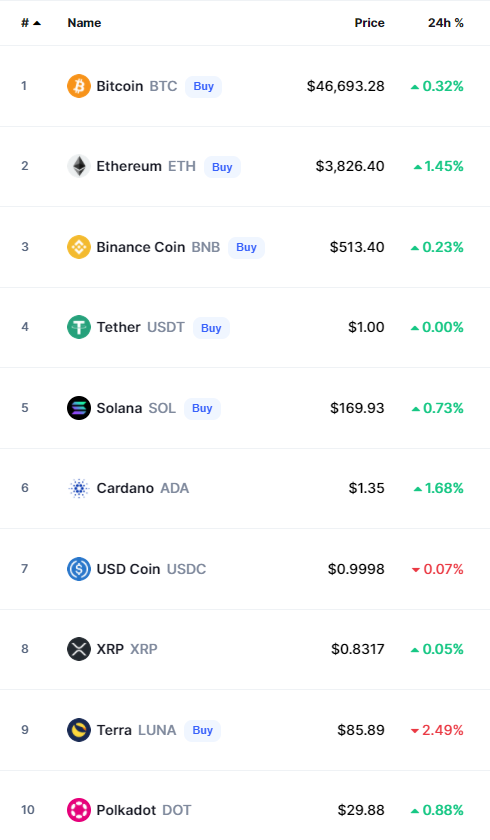Select the Binance Coin yellow logo
The width and height of the screenshot is (490, 840).
79,247
